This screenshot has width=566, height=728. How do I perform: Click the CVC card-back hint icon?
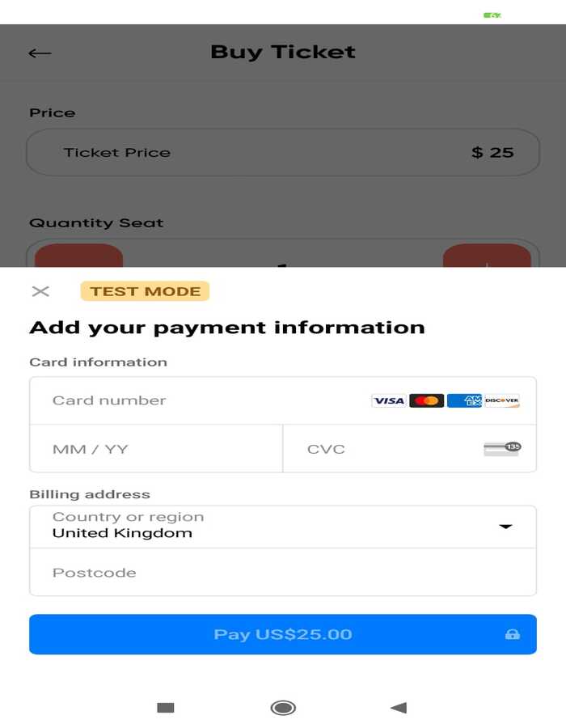point(502,448)
